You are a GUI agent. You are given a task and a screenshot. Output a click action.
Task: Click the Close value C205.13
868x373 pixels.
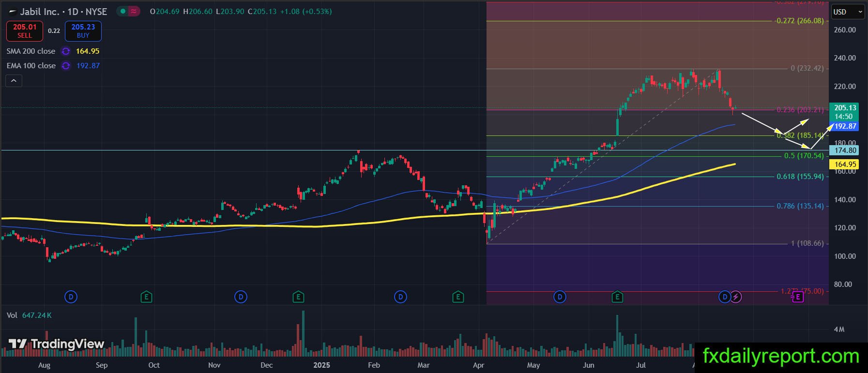tap(262, 11)
